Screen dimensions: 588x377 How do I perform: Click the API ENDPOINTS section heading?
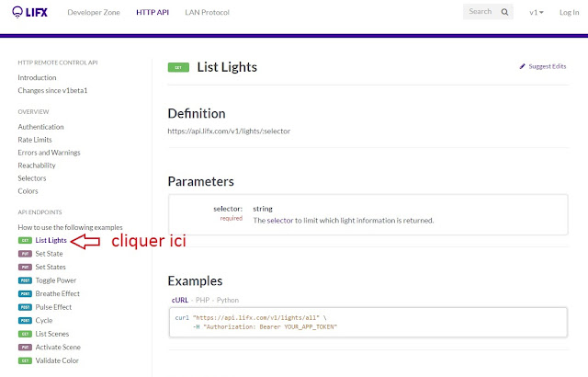[40, 212]
